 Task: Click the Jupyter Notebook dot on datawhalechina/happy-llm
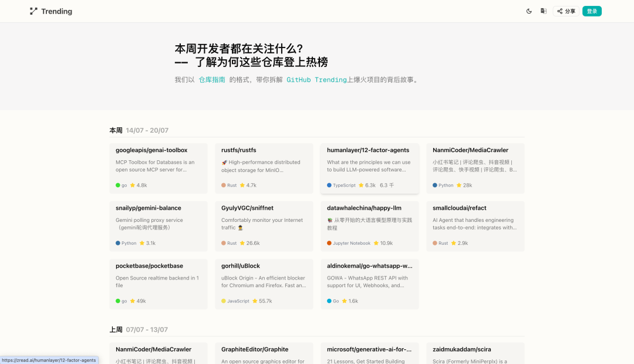coord(329,242)
